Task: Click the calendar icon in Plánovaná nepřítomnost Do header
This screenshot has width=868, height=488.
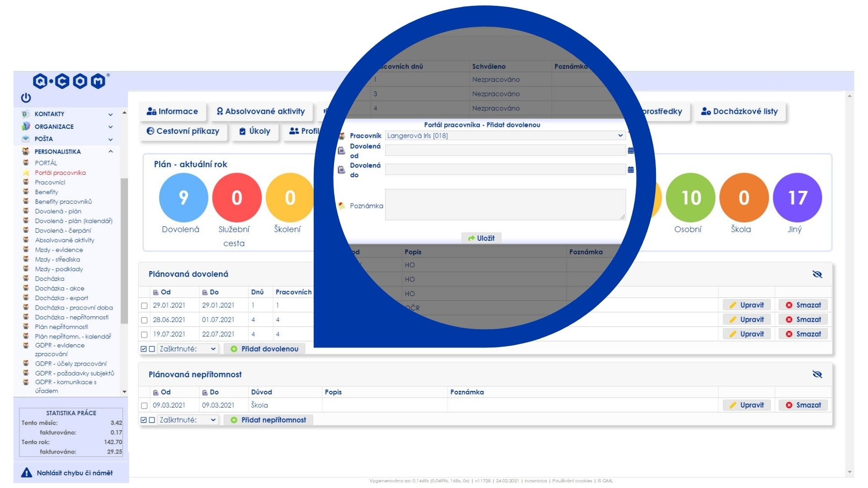Action: click(204, 392)
